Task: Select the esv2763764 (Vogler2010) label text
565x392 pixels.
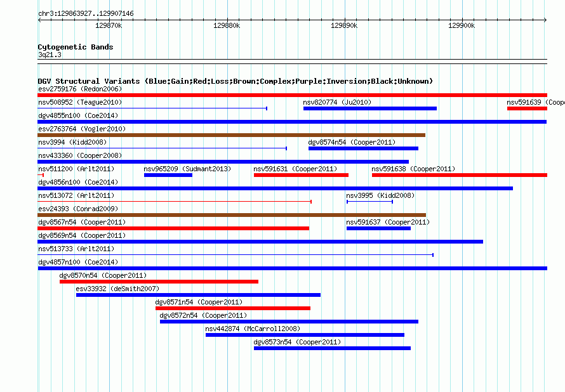Action: [82, 129]
